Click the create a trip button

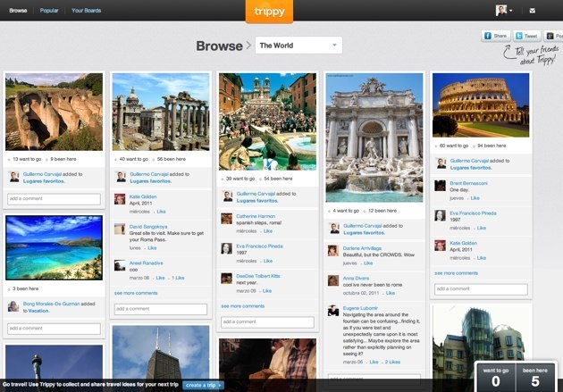click(203, 385)
